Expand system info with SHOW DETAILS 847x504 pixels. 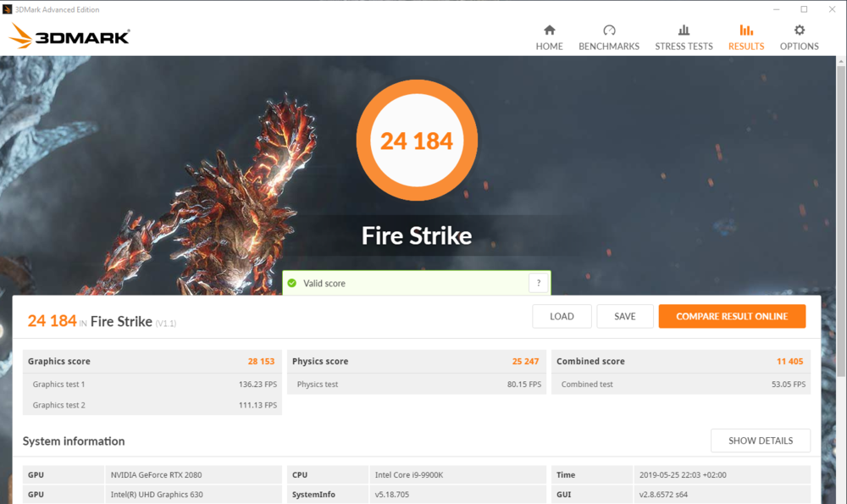pos(760,440)
